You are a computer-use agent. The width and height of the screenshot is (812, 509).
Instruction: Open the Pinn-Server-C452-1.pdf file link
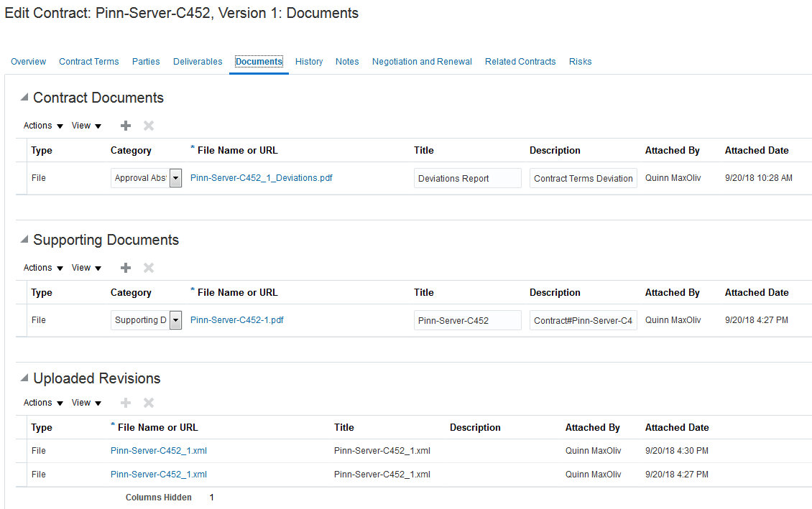point(236,320)
